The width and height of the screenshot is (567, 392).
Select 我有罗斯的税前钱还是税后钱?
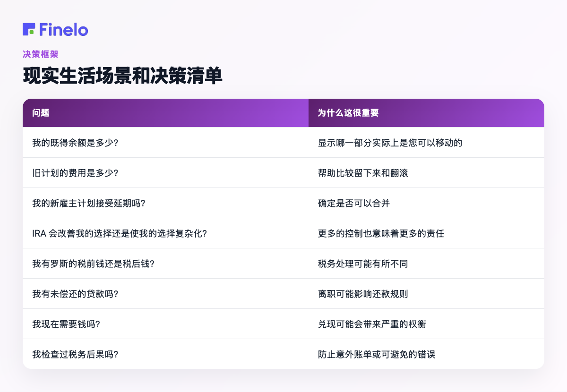point(165,264)
